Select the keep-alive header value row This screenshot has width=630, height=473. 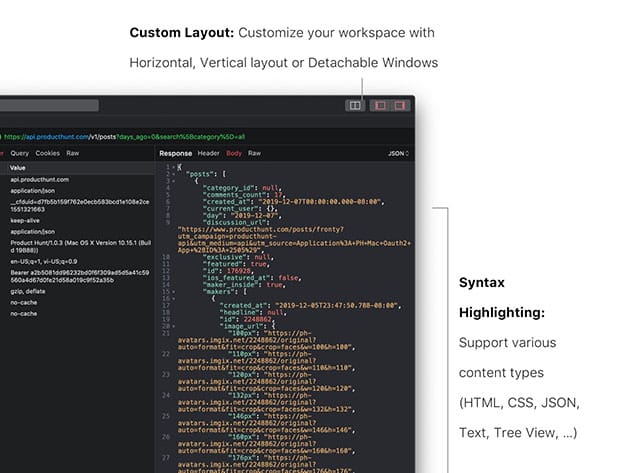pyautogui.click(x=25, y=219)
